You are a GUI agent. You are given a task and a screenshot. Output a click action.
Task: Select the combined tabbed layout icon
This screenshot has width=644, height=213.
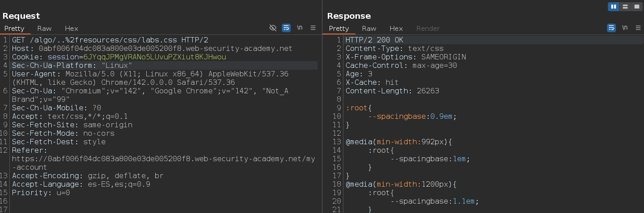tap(636, 7)
